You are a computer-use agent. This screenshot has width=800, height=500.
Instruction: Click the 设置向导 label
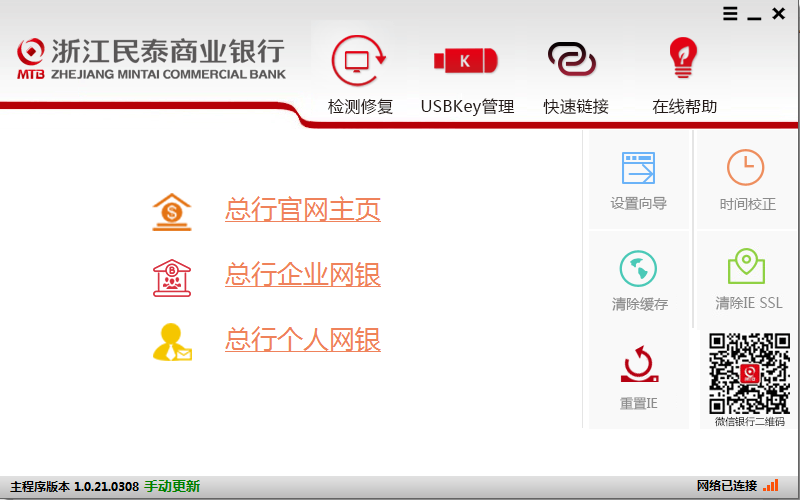639,204
